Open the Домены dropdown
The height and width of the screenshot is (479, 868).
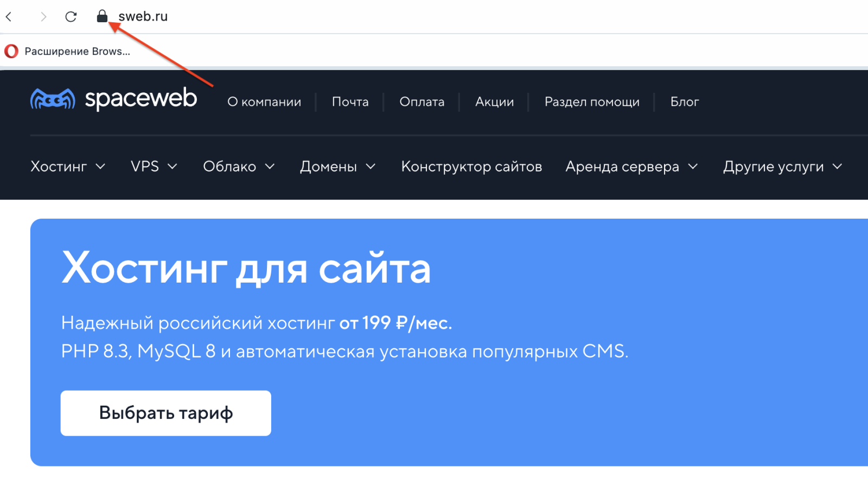point(337,167)
